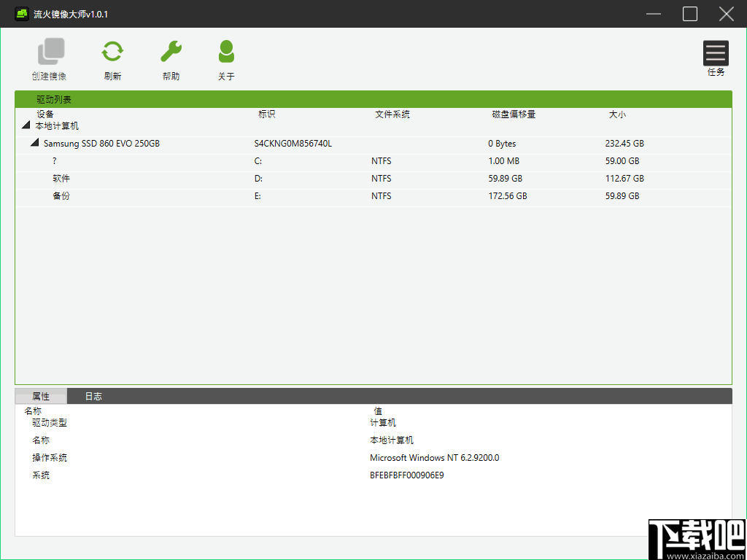Viewport: 747px width, 560px height.
Task: Select the Samsung SSD 860 EVO 250GB row
Action: tap(373, 144)
